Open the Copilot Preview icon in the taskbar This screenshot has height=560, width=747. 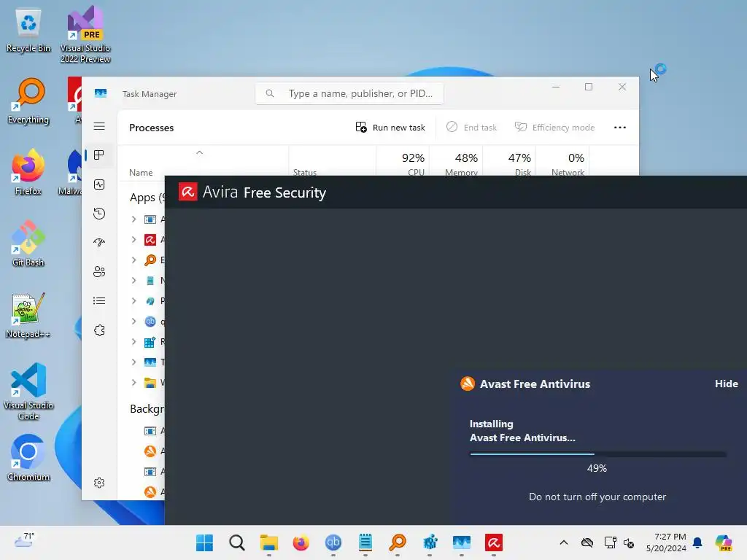pos(724,542)
